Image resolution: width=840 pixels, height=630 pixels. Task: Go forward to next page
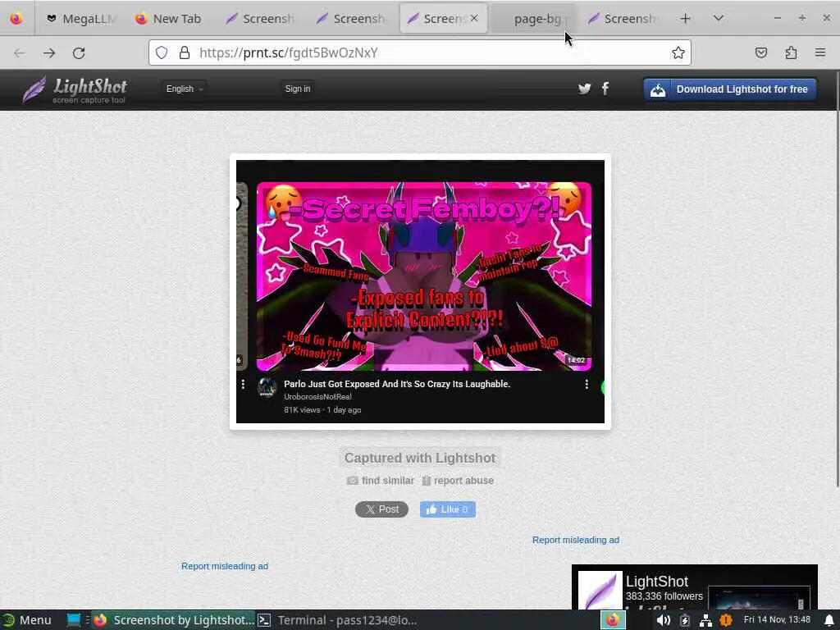click(x=49, y=52)
